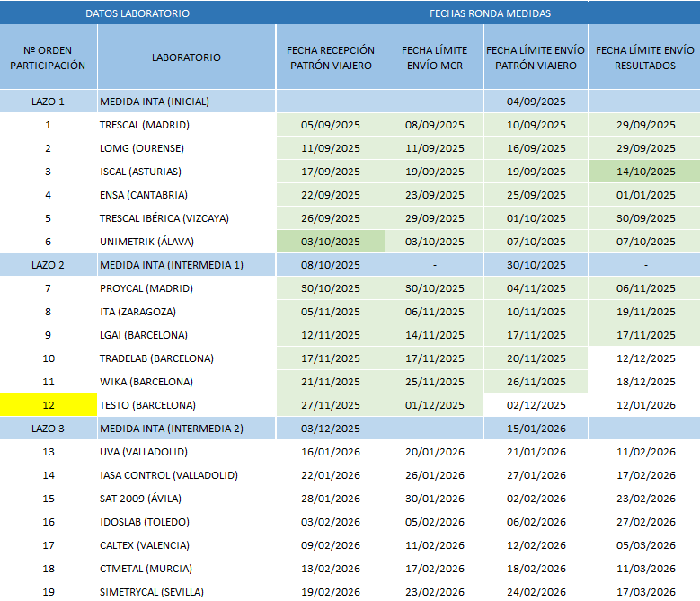Select the LAZO 2 row label
Screen dimensions: 700x601
(x=48, y=265)
